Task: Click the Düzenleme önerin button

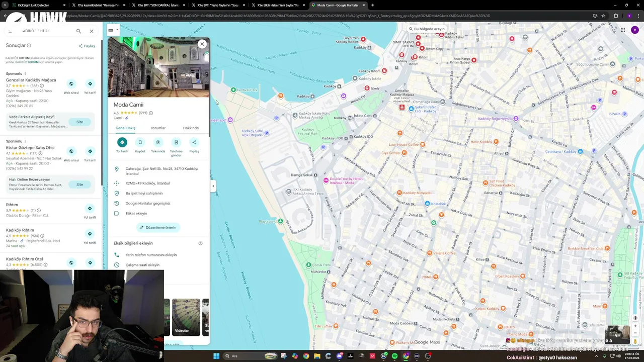Action: (158, 228)
